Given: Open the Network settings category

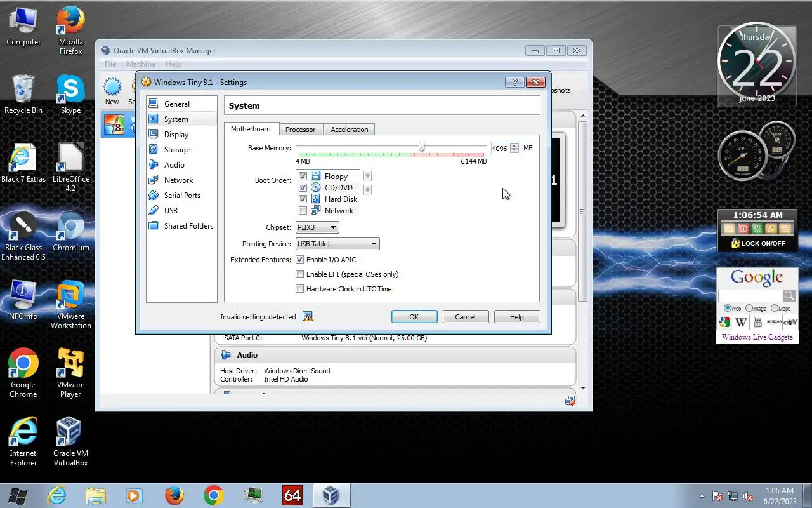Looking at the screenshot, I should pos(181,180).
